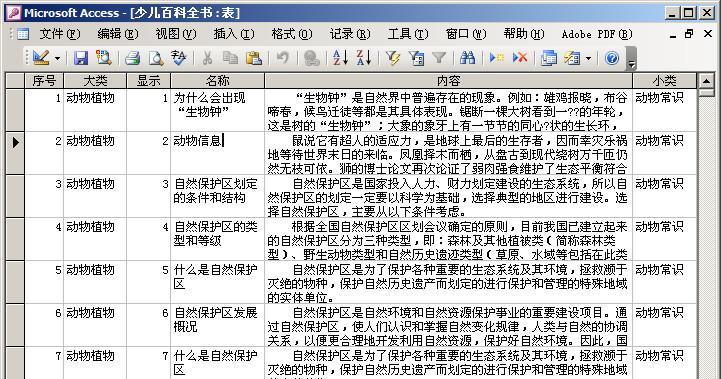This screenshot has height=379, width=721.
Task: Open the 视图(V) menu
Action: [176, 34]
